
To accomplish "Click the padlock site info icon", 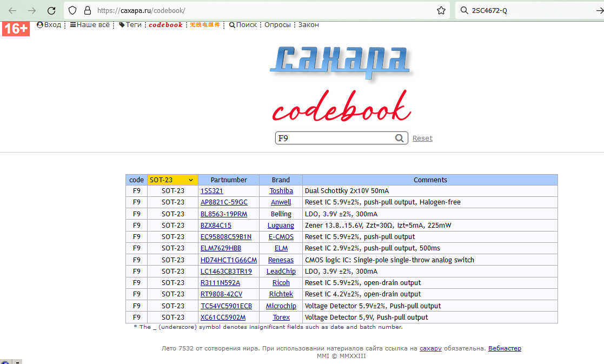I will 87,10.
